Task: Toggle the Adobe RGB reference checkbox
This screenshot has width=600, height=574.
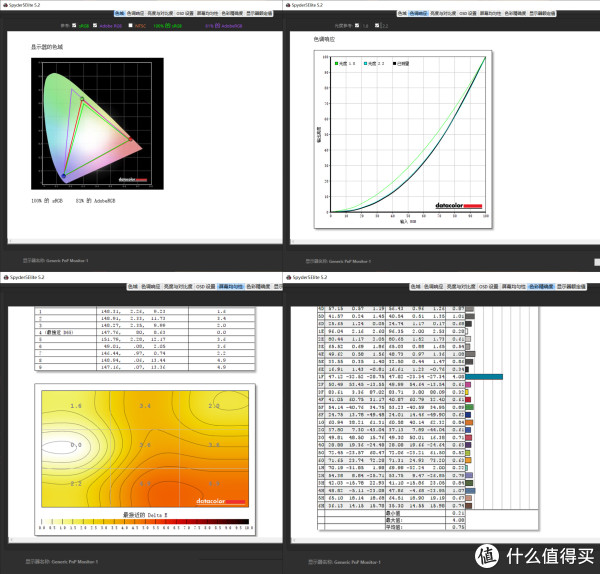Action: click(x=95, y=25)
